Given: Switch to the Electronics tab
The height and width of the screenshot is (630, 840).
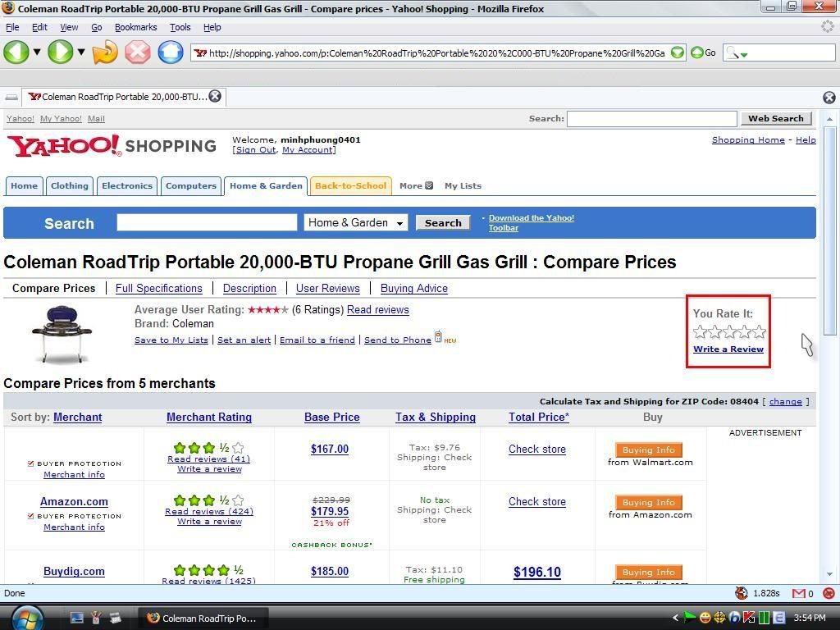Looking at the screenshot, I should [127, 185].
